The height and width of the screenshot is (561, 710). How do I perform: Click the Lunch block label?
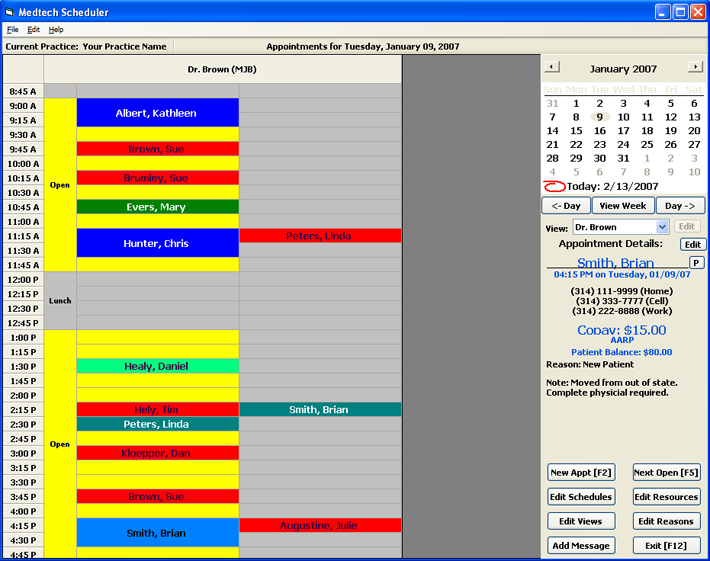[x=60, y=301]
